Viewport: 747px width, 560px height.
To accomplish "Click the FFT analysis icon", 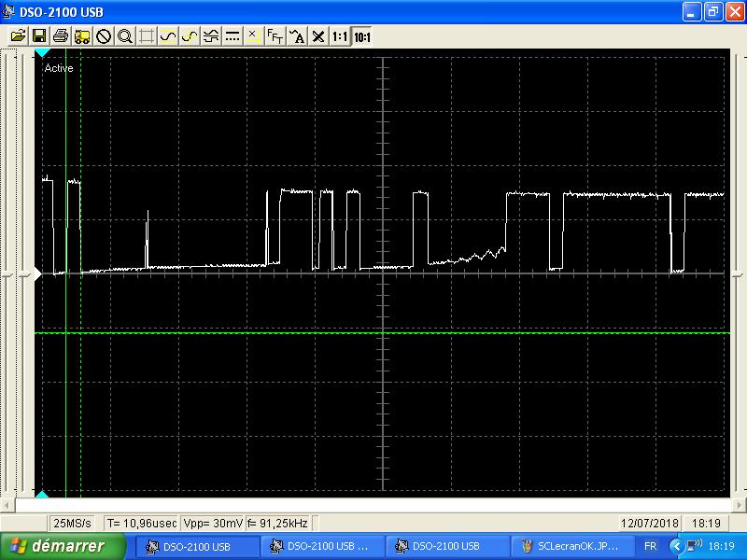I will [x=275, y=36].
